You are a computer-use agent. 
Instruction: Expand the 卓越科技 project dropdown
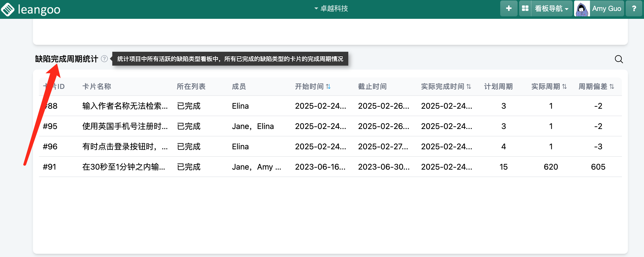(x=331, y=9)
